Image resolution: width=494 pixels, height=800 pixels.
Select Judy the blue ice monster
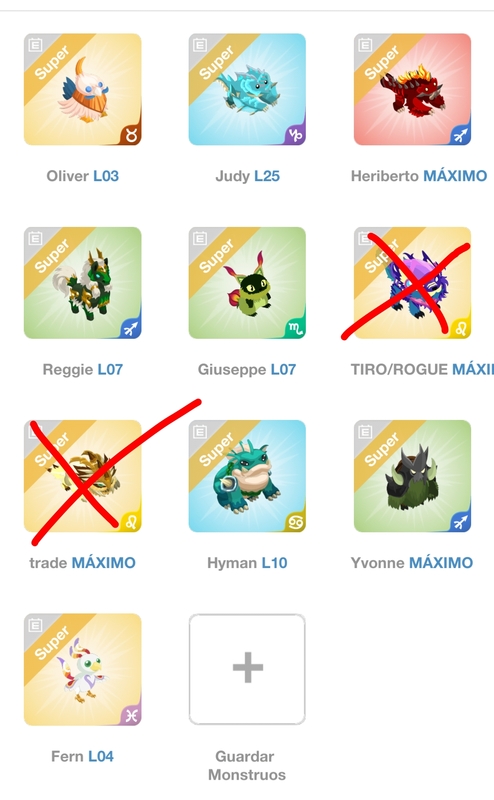tap(248, 89)
